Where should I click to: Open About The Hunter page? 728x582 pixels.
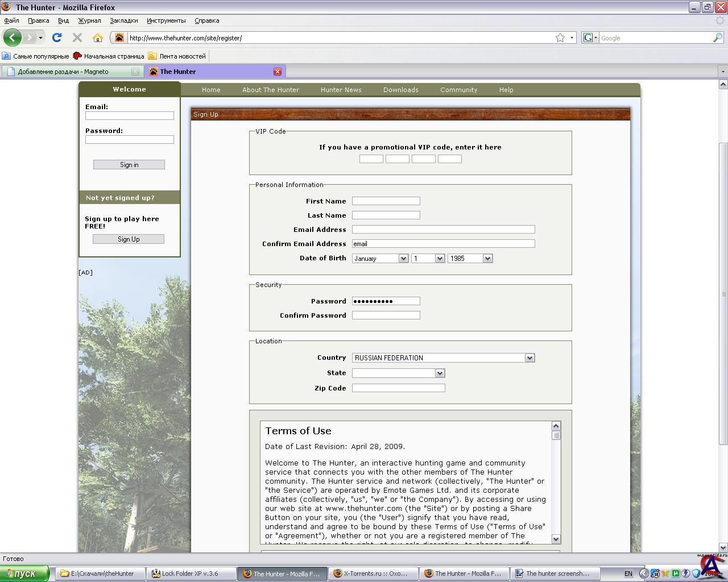[271, 90]
